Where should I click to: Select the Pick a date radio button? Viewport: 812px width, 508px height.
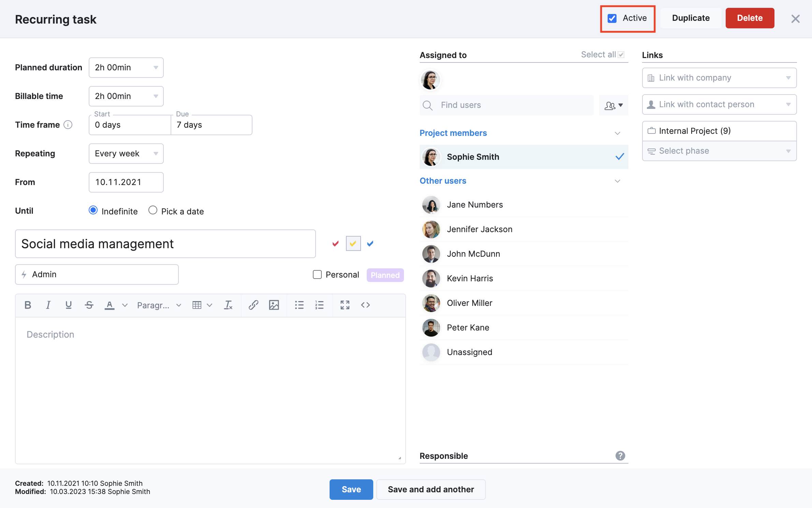(x=153, y=210)
